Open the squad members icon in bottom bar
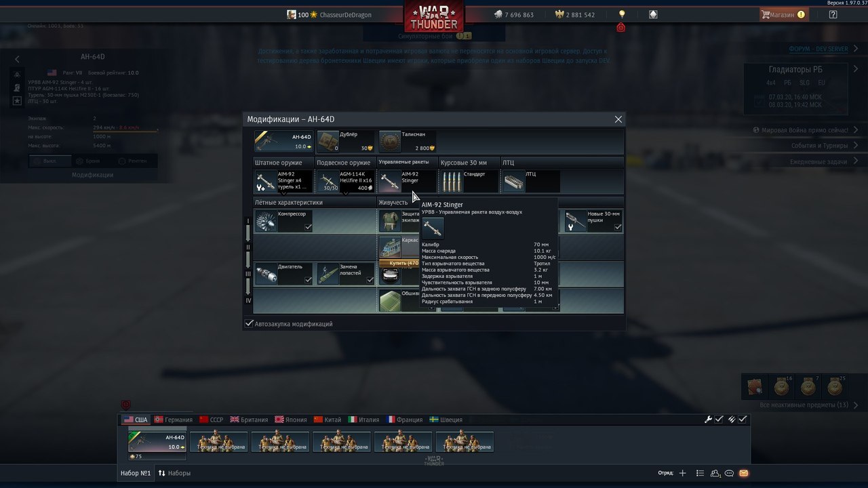The width and height of the screenshot is (868, 488). pyautogui.click(x=715, y=473)
